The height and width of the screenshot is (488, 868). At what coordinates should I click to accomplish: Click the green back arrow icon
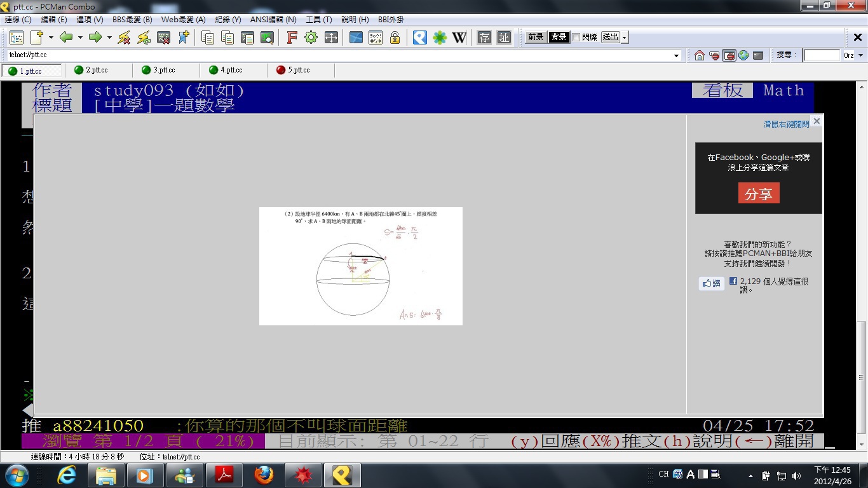(66, 37)
